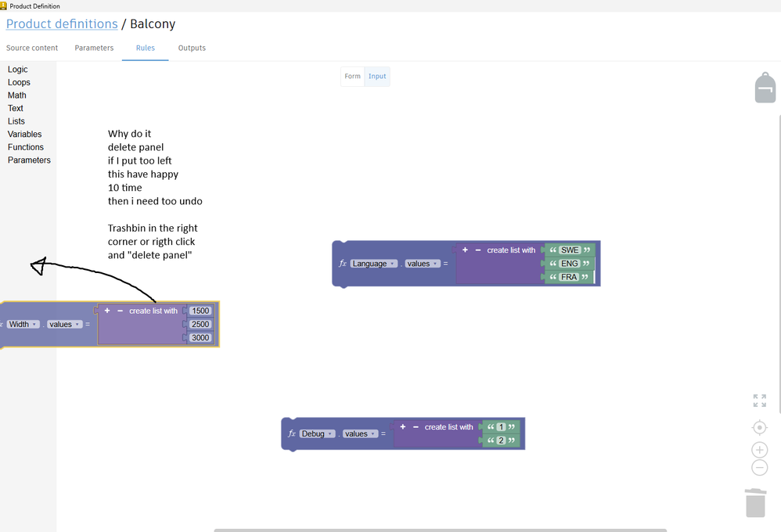Open the Lists toolbox category
This screenshot has height=532, width=781.
pos(16,121)
